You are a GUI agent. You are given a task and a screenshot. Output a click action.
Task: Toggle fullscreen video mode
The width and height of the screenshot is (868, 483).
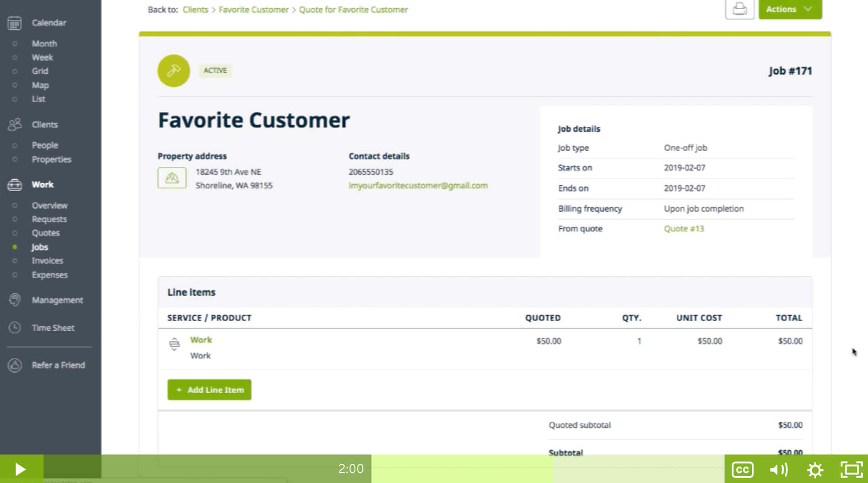[x=851, y=469]
